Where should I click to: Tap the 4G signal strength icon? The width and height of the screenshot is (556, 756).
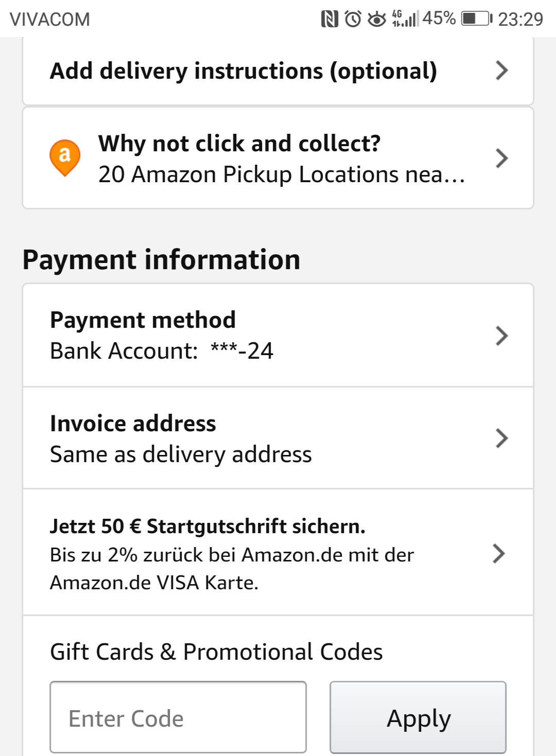pyautogui.click(x=405, y=19)
